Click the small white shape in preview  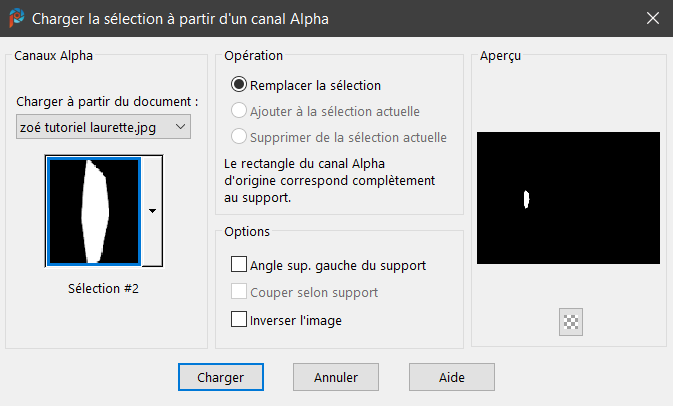tap(526, 199)
